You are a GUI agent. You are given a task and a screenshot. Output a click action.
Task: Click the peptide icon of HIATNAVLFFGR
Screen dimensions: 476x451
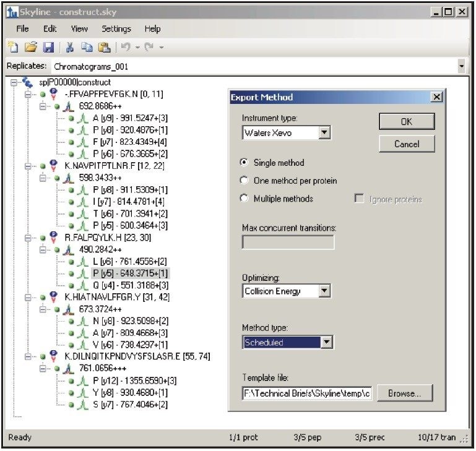tap(54, 297)
